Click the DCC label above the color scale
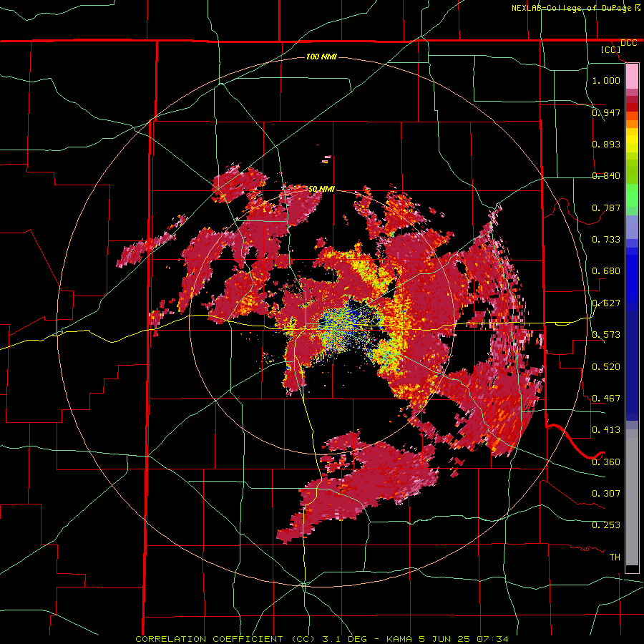 pos(628,43)
